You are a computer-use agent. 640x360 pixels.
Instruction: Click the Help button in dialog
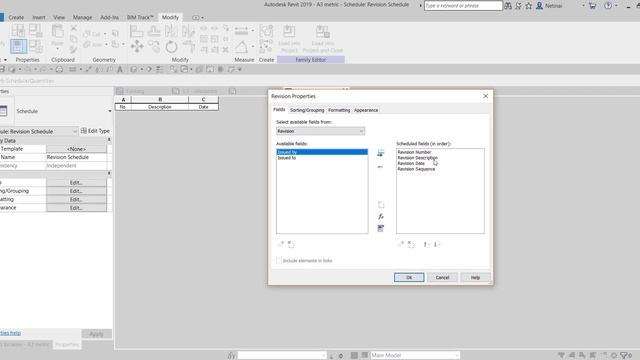point(475,278)
